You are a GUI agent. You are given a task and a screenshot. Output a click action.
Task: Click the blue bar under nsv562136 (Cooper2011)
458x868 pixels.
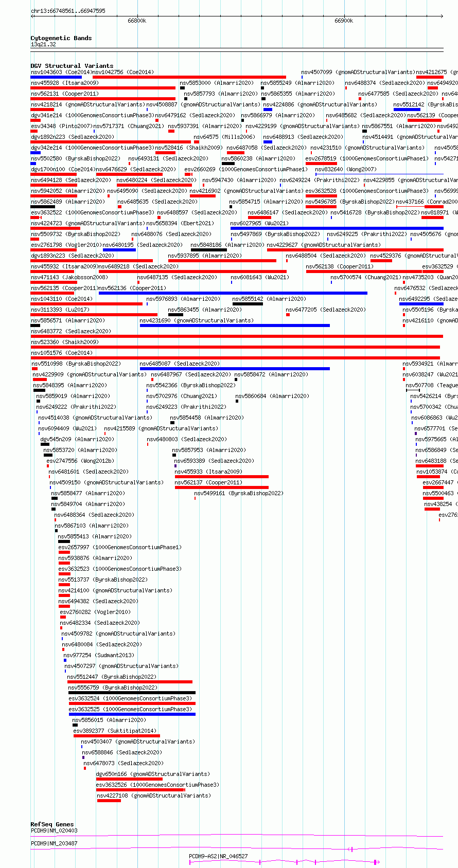[233, 293]
